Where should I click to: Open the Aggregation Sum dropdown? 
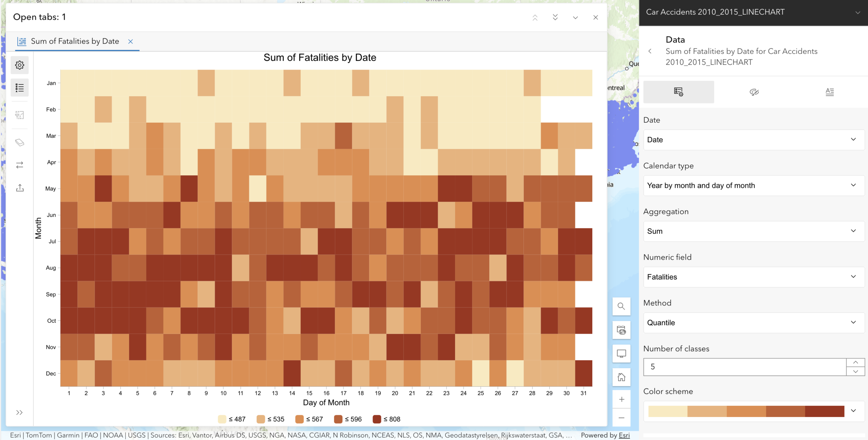[753, 231]
